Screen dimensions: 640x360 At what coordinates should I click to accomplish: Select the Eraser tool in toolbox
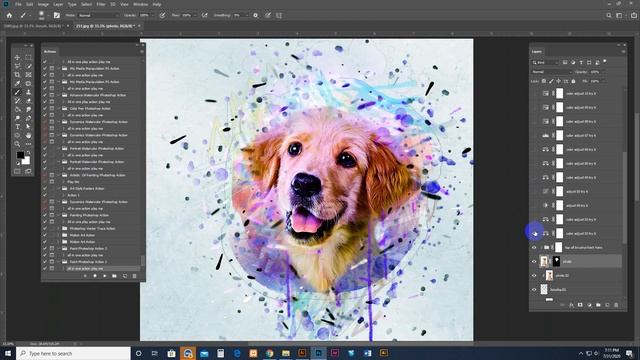point(28,101)
